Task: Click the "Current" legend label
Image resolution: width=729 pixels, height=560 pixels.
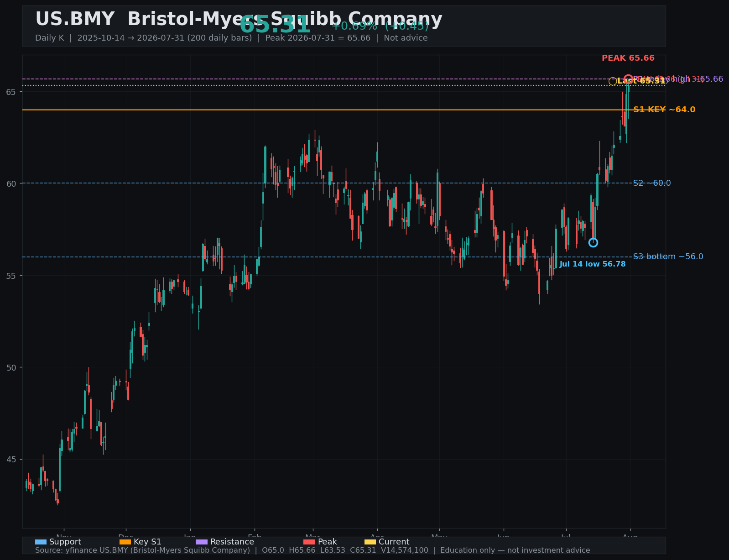Action: tap(394, 542)
